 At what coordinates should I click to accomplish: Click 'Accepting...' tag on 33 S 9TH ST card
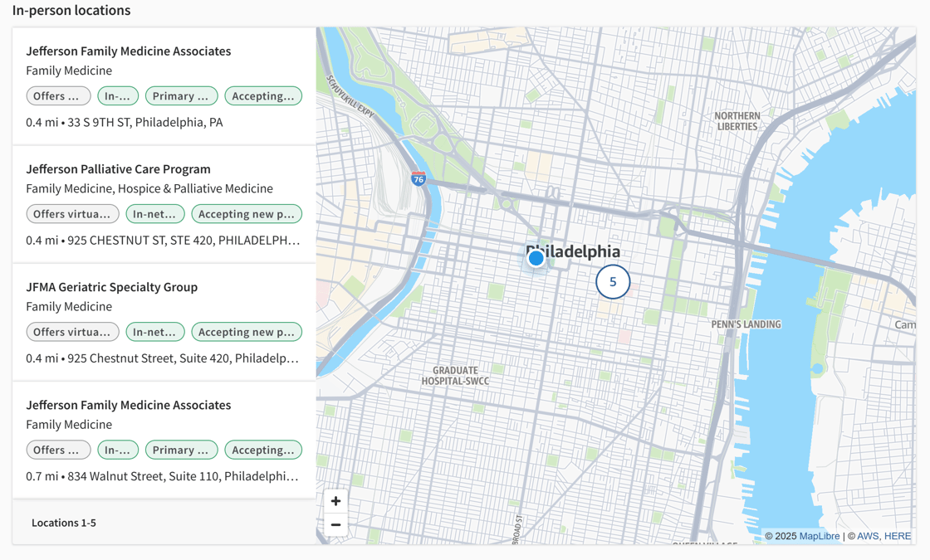click(x=263, y=96)
